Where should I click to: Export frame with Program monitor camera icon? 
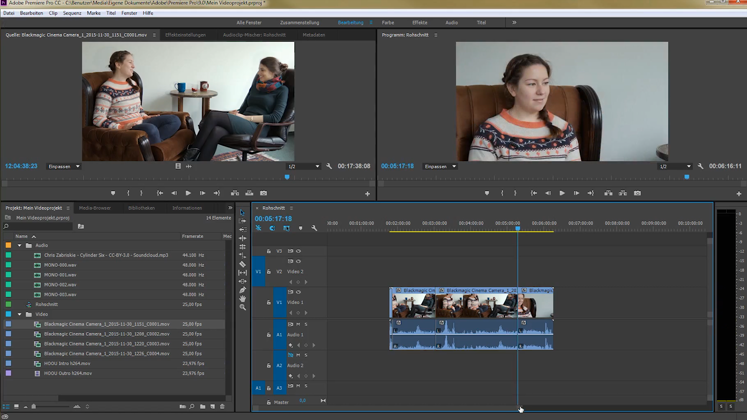(637, 193)
